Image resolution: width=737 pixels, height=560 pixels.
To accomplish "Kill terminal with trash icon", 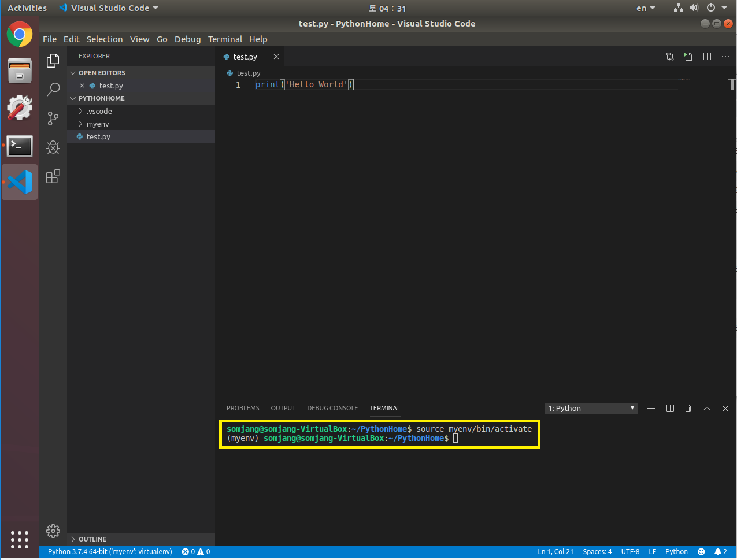I will (688, 408).
